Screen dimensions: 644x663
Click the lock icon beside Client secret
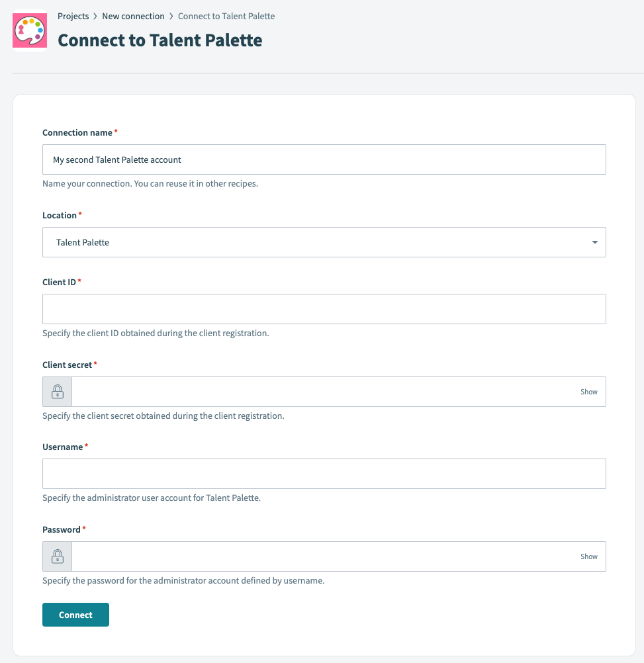pos(57,391)
